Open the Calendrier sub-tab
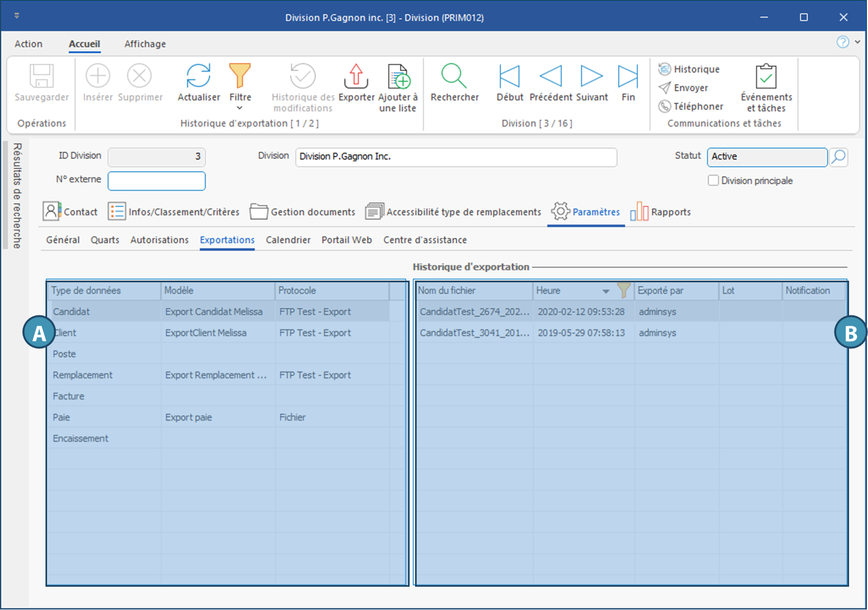868x610 pixels. (x=288, y=240)
